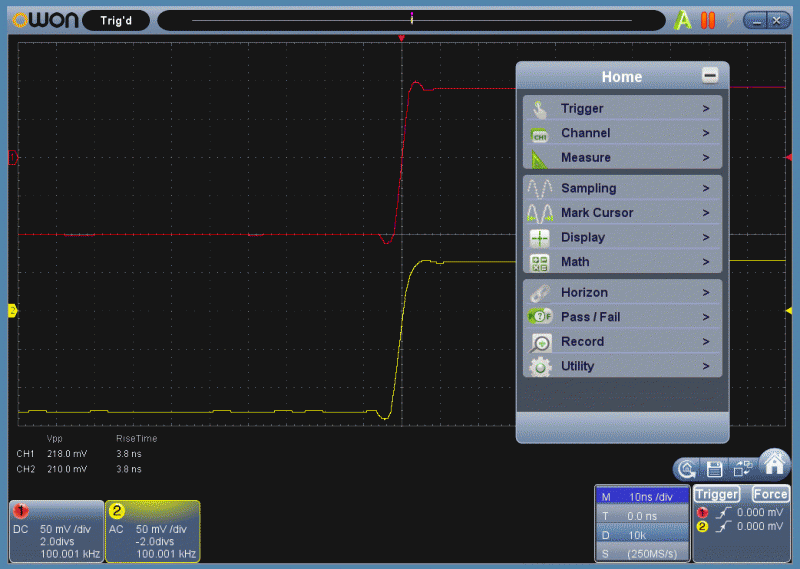The width and height of the screenshot is (800, 569).
Task: Collapse the Home panel with minus button
Action: (x=710, y=76)
